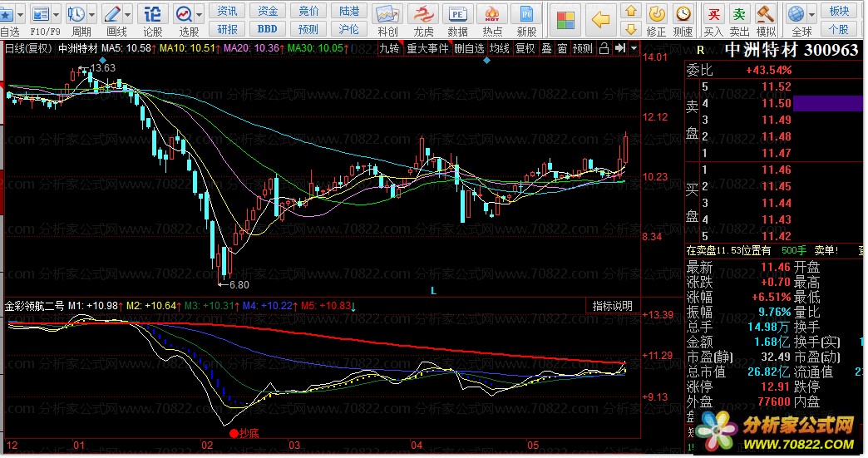Select the 画线 pencil drawing tool
The height and width of the screenshot is (458, 868).
click(x=112, y=14)
